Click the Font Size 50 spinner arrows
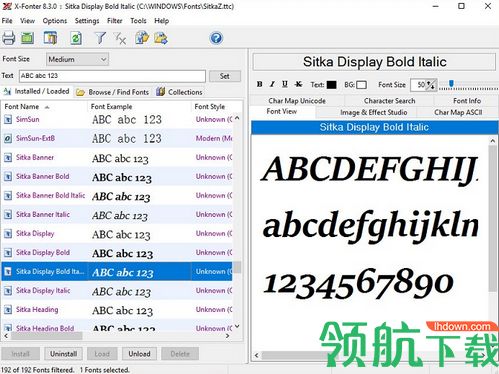The image size is (499, 374). click(x=432, y=85)
